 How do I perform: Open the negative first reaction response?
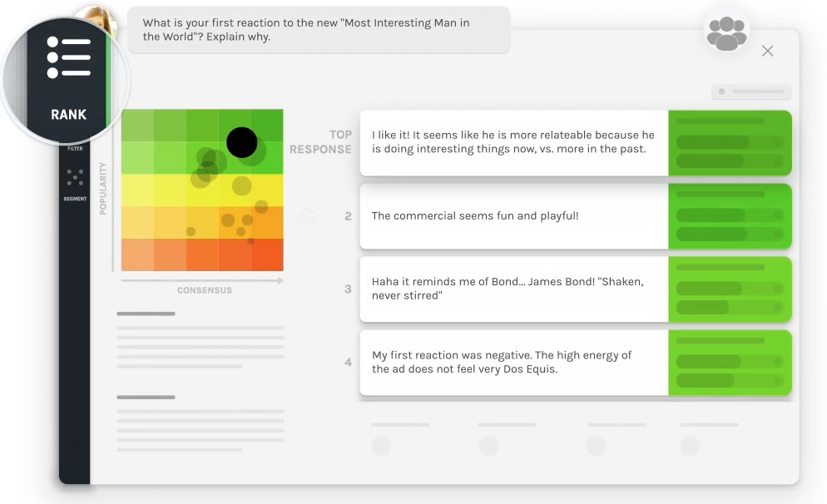pos(513,363)
